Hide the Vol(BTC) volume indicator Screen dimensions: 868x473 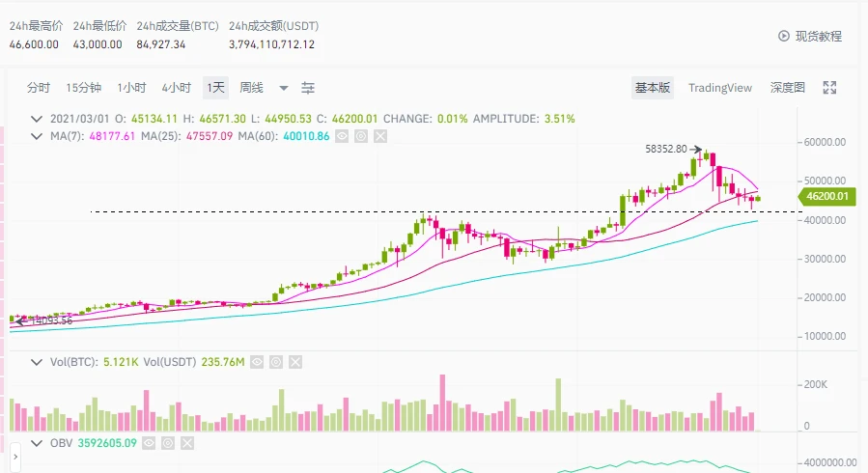[x=257, y=362]
